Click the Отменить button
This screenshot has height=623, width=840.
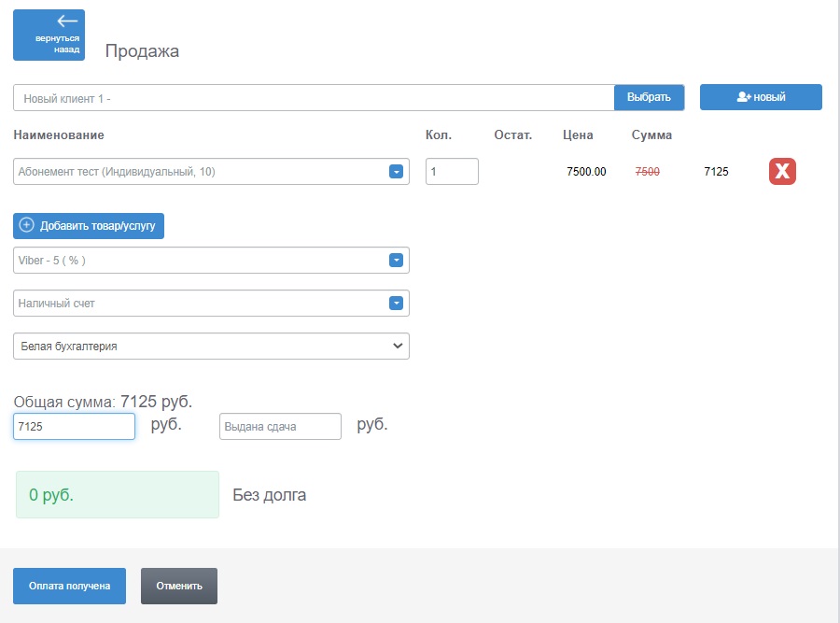click(x=179, y=586)
